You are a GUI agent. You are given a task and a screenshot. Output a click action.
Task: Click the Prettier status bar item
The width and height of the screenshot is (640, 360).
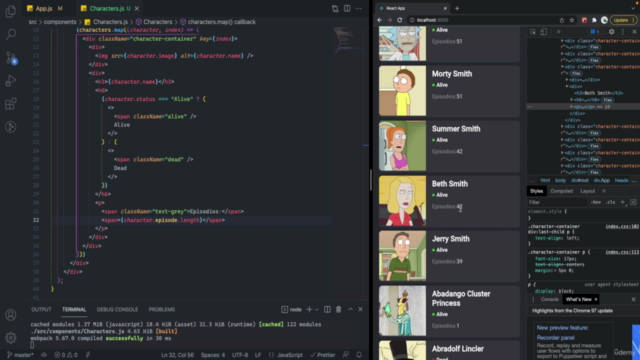pos(322,355)
